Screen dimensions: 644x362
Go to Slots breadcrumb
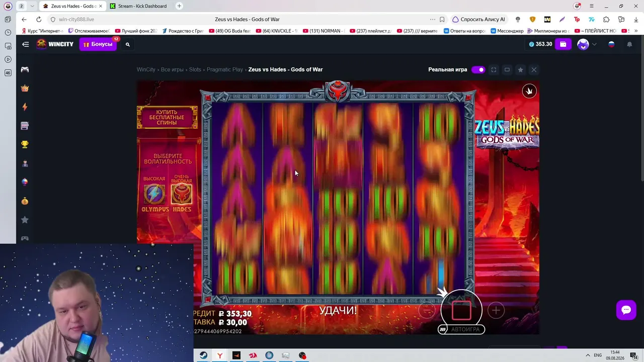[195, 70]
